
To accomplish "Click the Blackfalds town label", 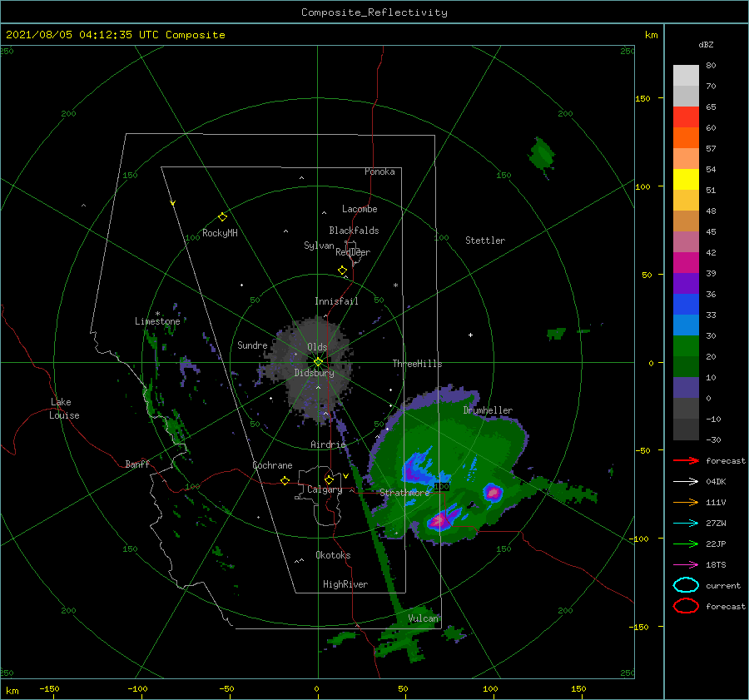I will pos(354,231).
